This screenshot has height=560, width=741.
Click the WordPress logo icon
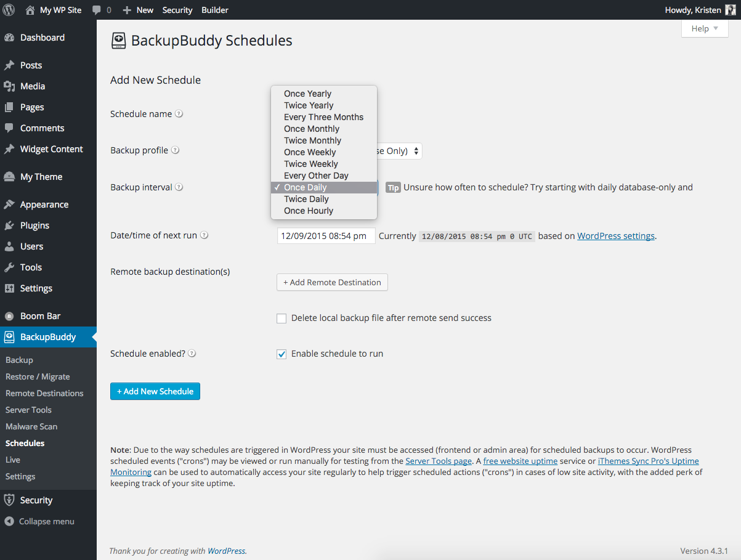(10, 10)
